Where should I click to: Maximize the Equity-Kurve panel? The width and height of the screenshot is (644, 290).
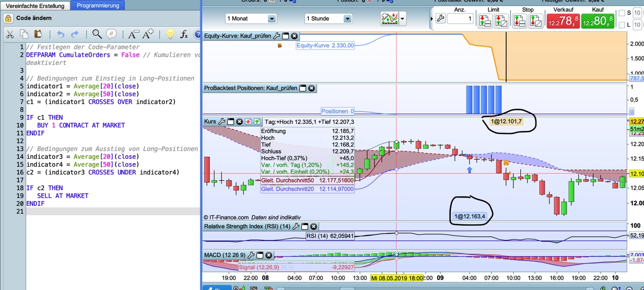pyautogui.click(x=285, y=36)
